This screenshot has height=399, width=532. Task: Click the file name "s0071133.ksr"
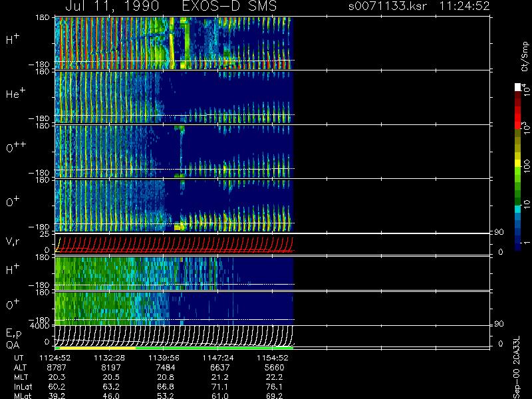(388, 6)
